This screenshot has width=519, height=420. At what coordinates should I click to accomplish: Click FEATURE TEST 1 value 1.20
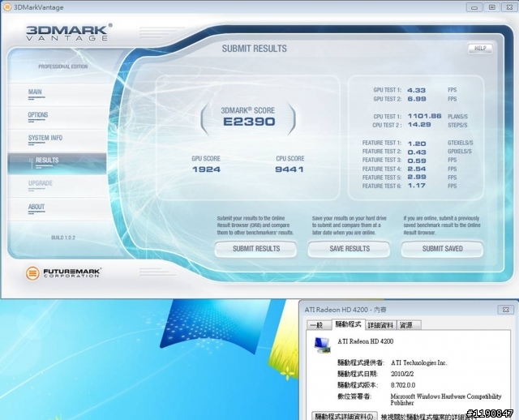click(417, 144)
